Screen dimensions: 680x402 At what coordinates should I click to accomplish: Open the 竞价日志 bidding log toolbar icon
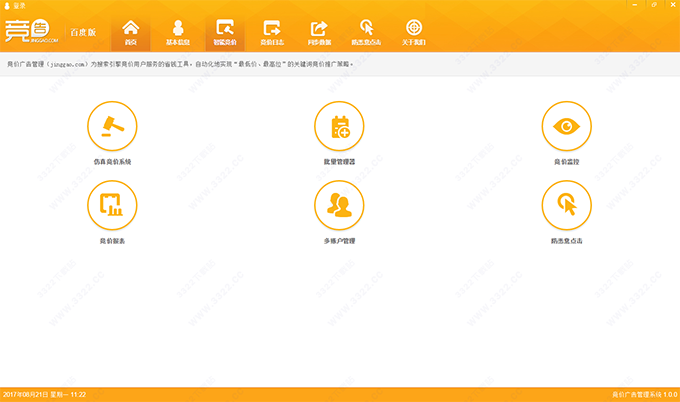[272, 33]
